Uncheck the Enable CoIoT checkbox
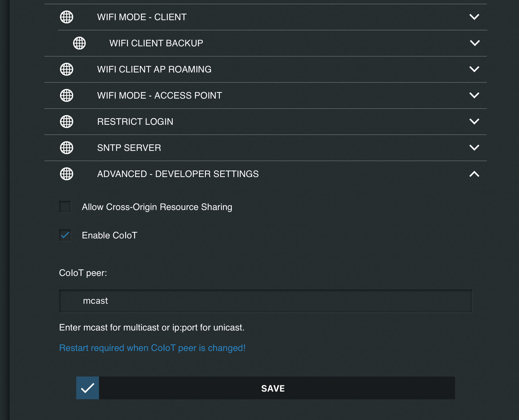Image resolution: width=519 pixels, height=420 pixels. coord(65,235)
